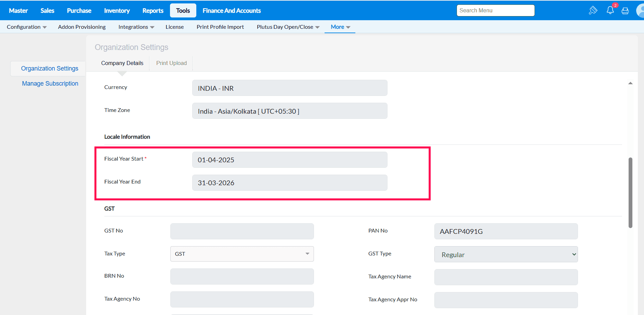Open the Finance And Accounts menu
This screenshot has height=315, width=644.
pyautogui.click(x=232, y=11)
